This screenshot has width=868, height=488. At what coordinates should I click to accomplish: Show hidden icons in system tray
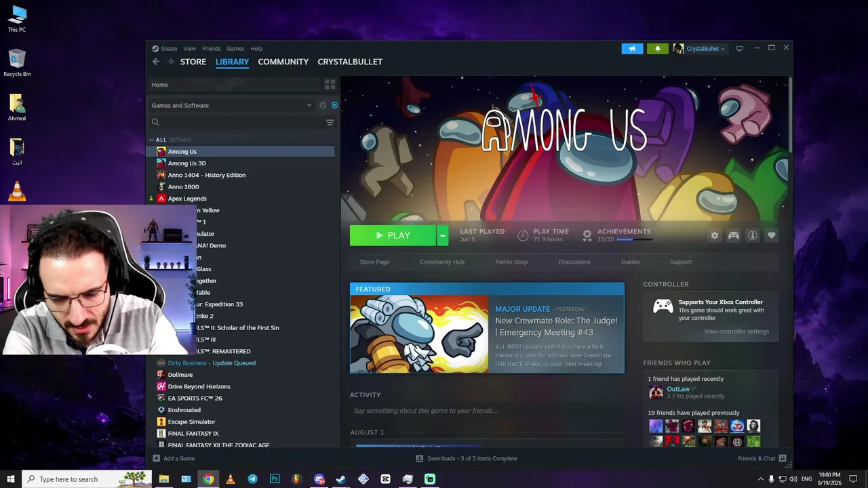coord(760,479)
